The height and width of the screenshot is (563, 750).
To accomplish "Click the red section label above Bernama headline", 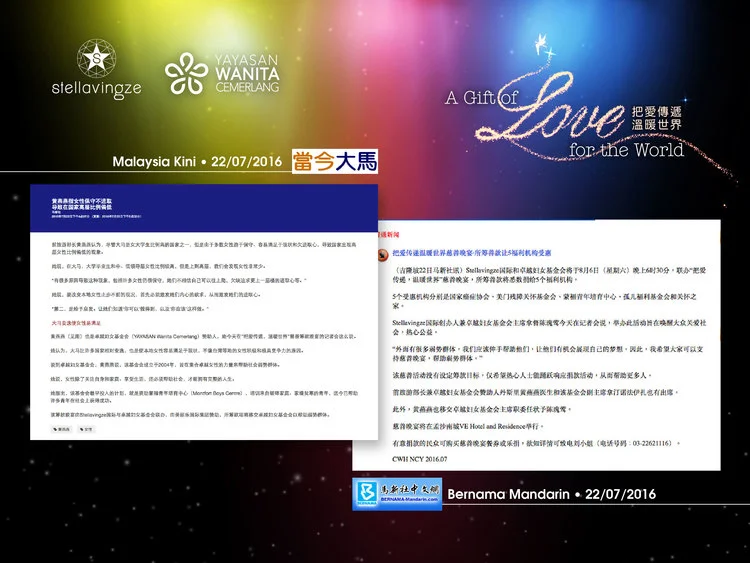I will 388,235.
